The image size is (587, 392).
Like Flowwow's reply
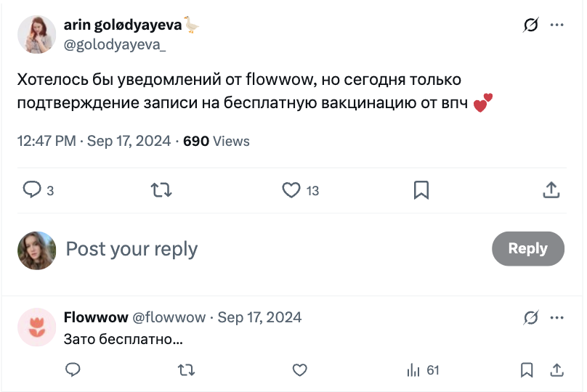click(299, 370)
